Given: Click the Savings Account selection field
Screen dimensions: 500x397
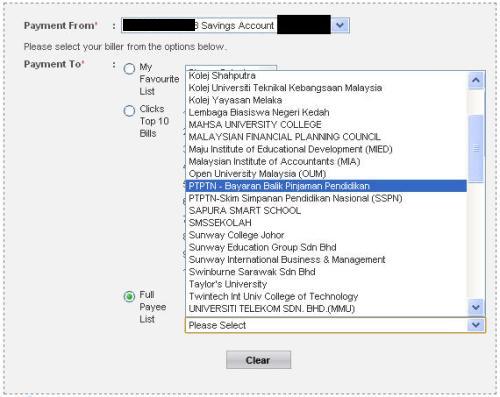Looking at the screenshot, I should coord(235,25).
